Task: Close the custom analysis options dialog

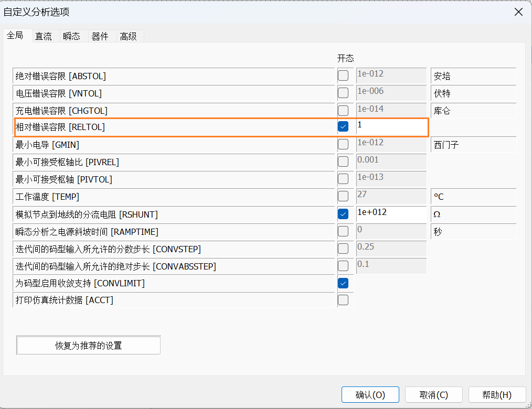Action: [518, 12]
